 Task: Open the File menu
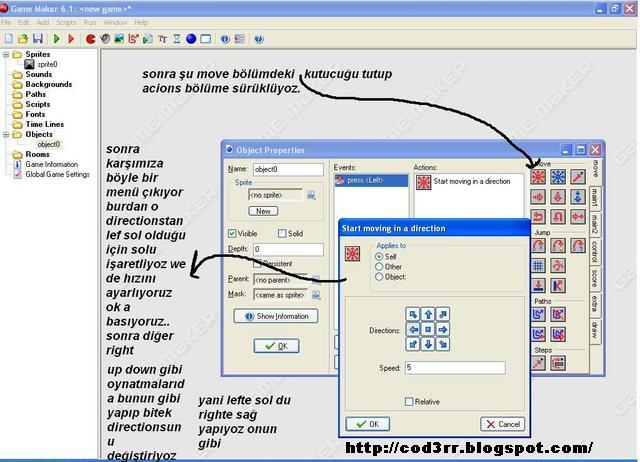[x=5, y=22]
